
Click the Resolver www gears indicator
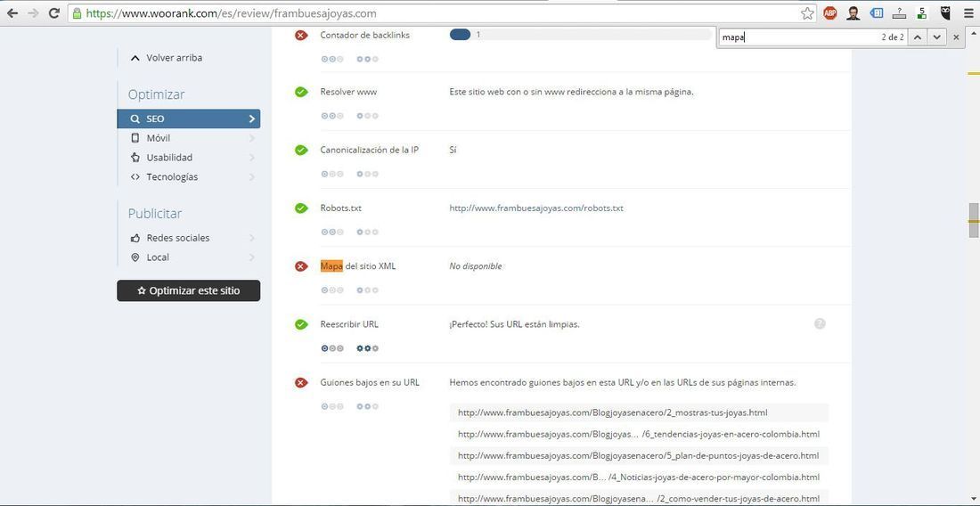click(367, 116)
